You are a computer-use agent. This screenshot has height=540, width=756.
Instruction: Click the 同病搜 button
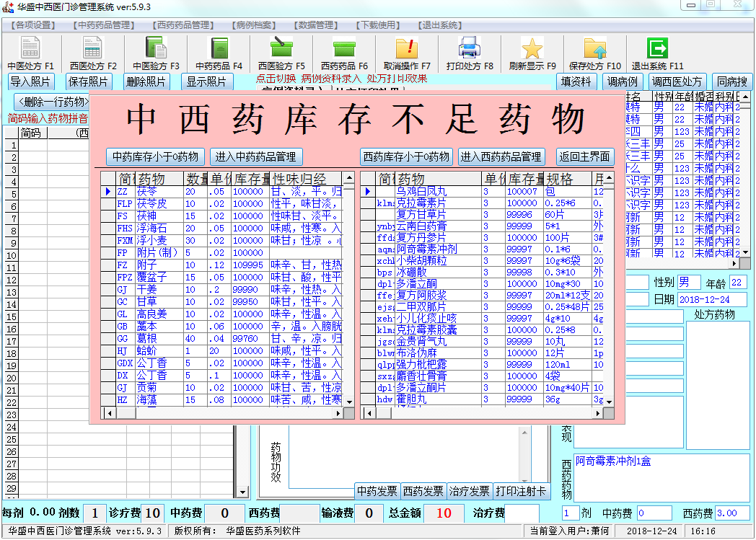pos(732,81)
